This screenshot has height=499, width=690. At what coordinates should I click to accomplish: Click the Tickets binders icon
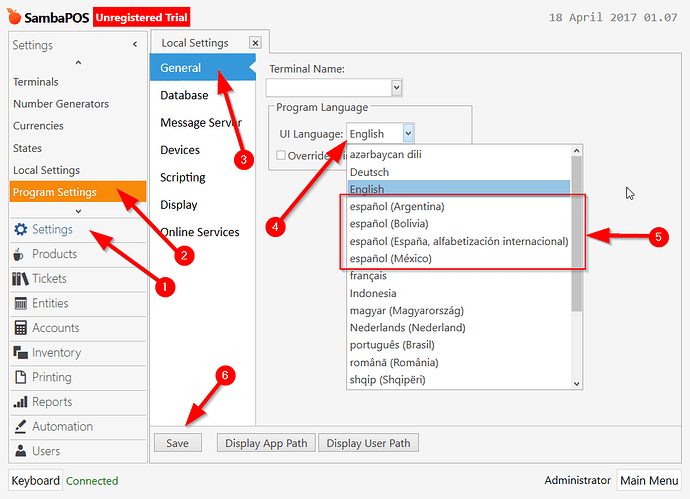(x=20, y=279)
